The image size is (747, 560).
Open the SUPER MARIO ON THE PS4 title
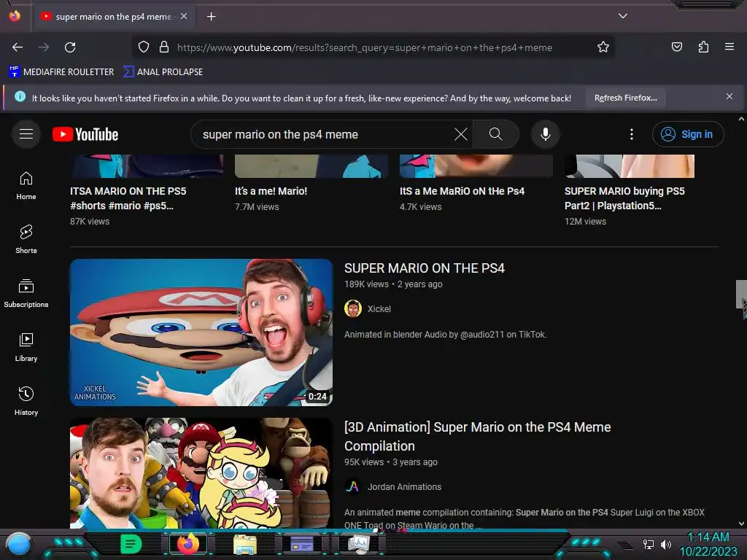pos(424,268)
